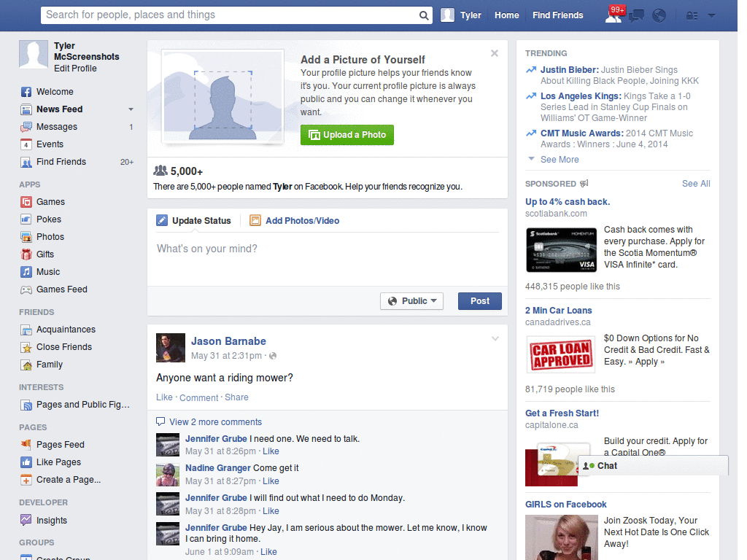Open Music app icon
This screenshot has height=560, width=747.
click(26, 272)
